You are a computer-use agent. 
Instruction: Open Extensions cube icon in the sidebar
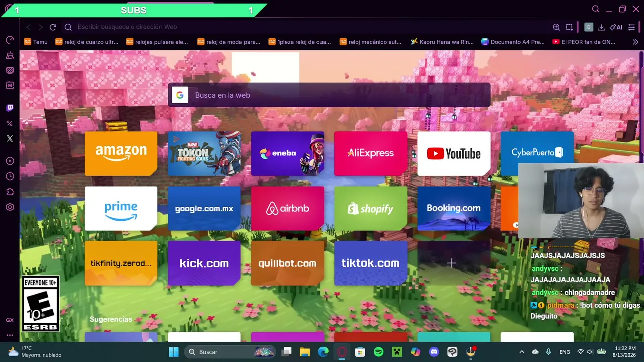(10, 192)
